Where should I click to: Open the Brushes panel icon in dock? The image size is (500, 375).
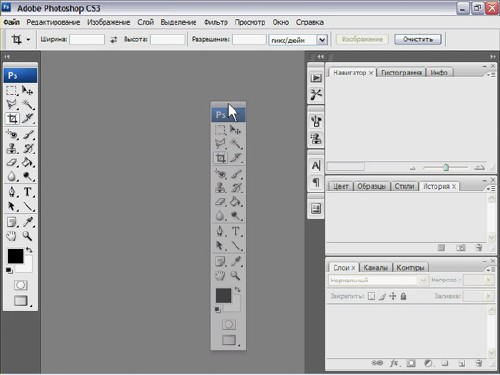point(316,121)
